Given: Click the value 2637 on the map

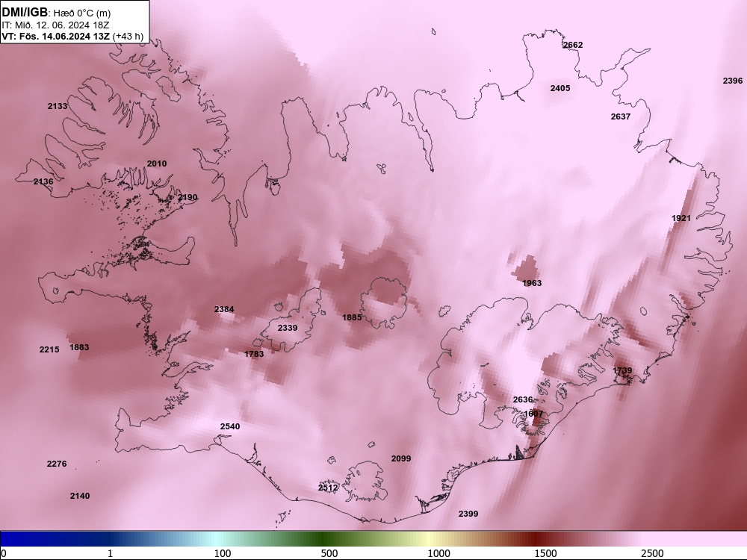Looking at the screenshot, I should click(621, 116).
